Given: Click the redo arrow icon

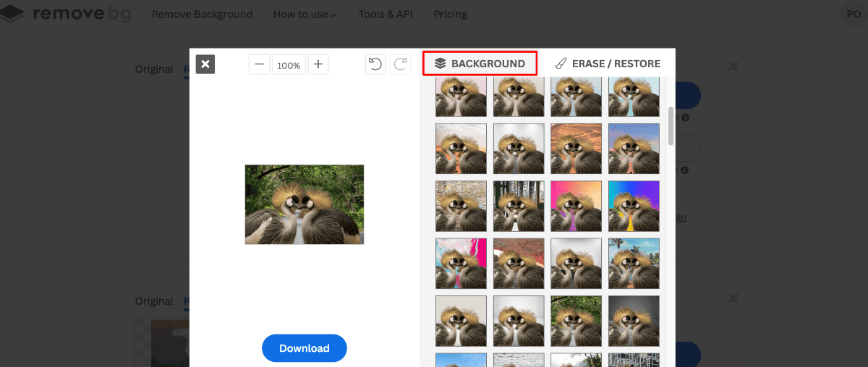Looking at the screenshot, I should pyautogui.click(x=400, y=64).
